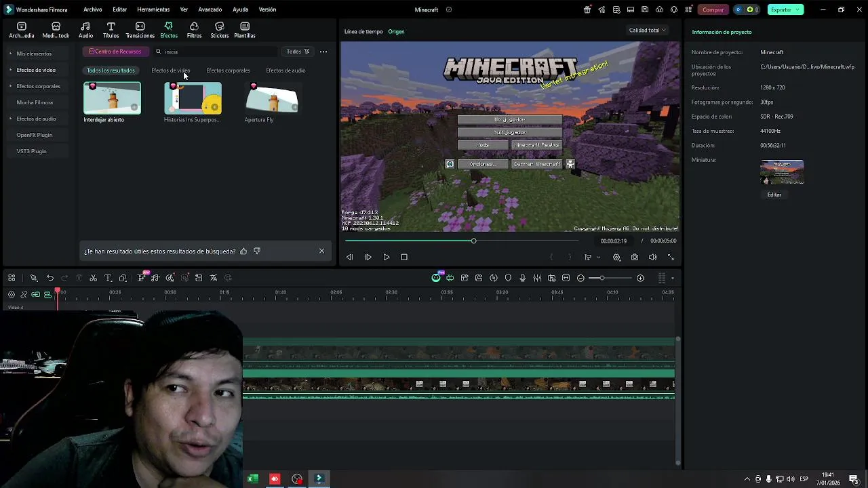Play the preview video
The height and width of the screenshot is (488, 868).
point(387,258)
